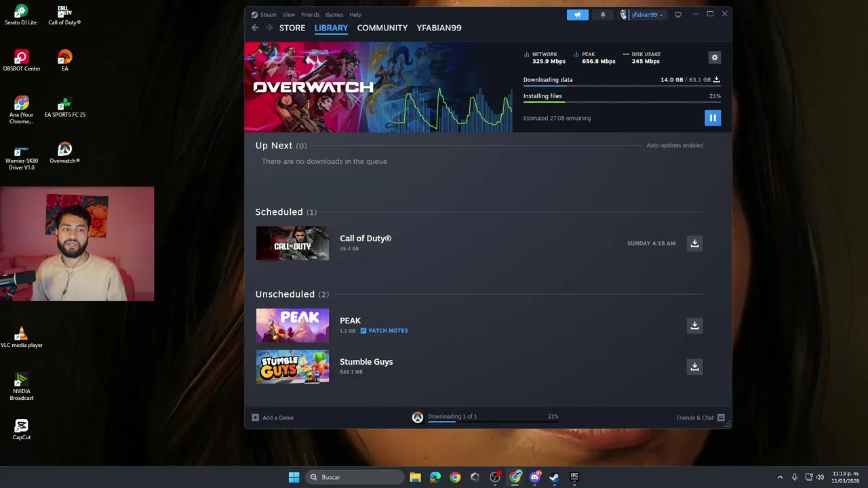This screenshot has width=868, height=488.
Task: Start the Call of Duty download now
Action: (694, 243)
